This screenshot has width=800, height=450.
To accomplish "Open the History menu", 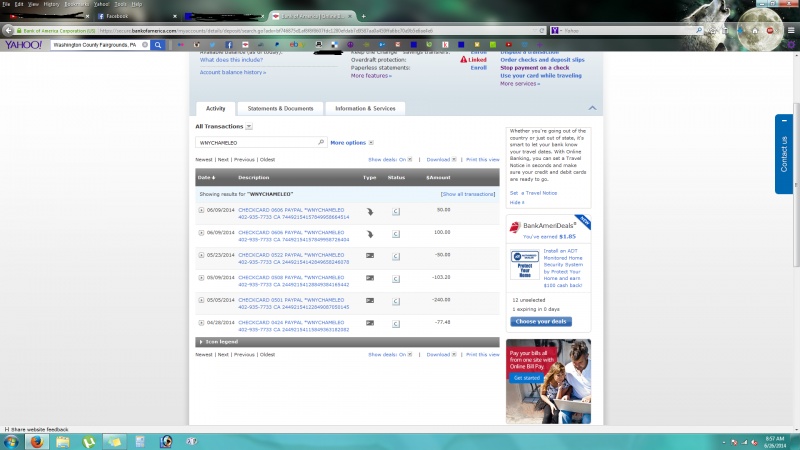I will (x=51, y=4).
